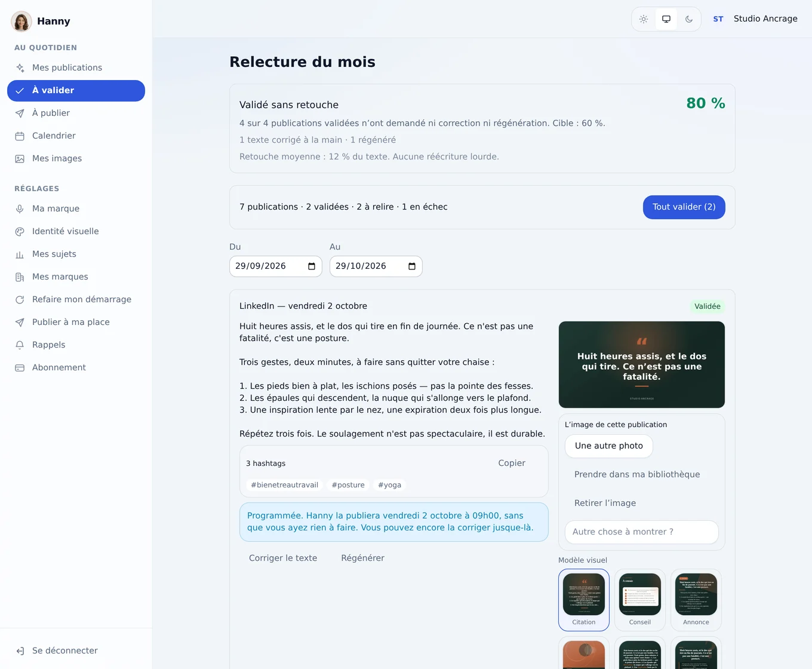Viewport: 812px width, 669px height.
Task: Click #bienetreautravail hashtag chip
Action: [x=285, y=485]
